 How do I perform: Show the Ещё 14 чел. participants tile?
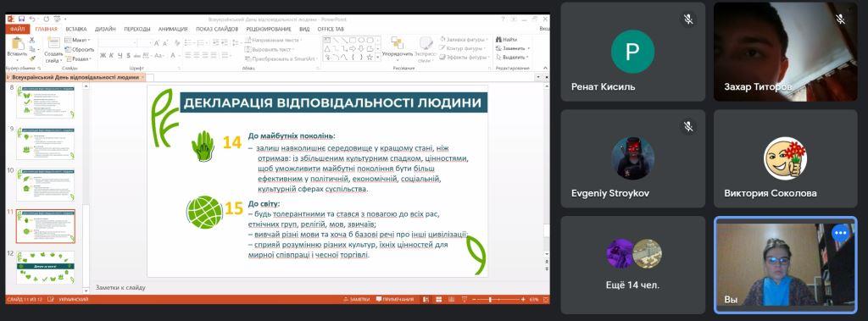point(632,265)
